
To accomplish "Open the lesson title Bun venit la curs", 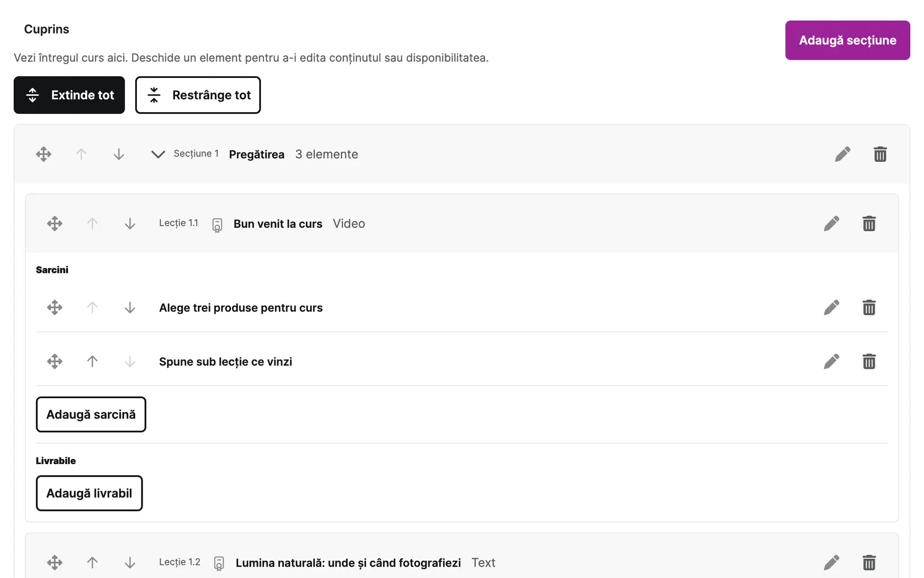I will [278, 224].
